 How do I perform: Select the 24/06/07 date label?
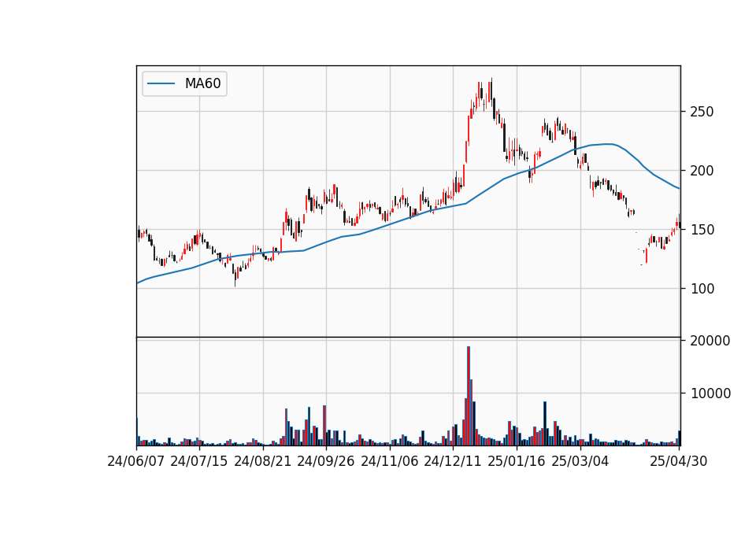135,461
